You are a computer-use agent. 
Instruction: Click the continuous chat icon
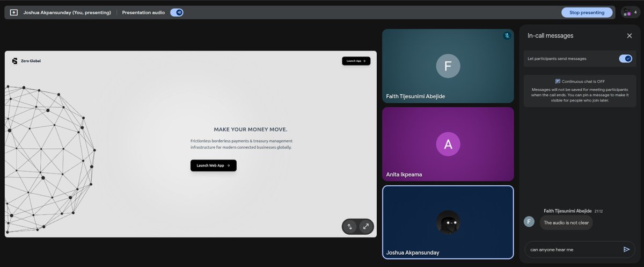(558, 81)
